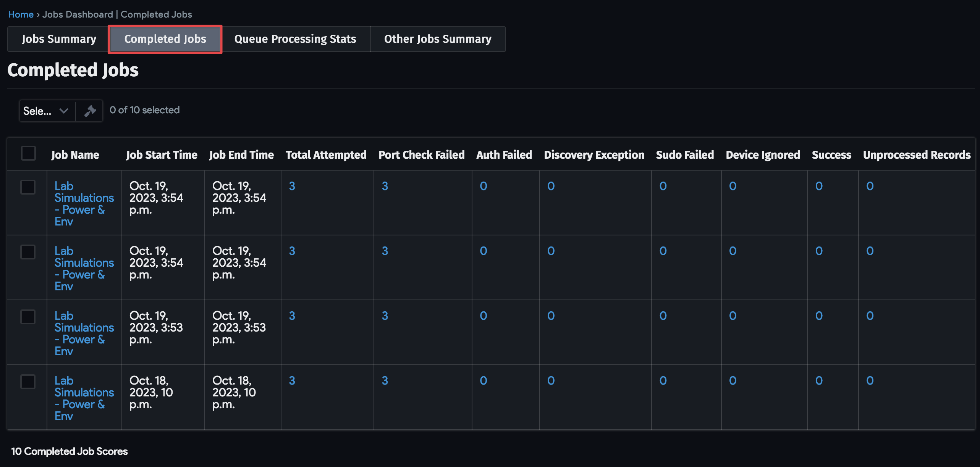Click Unprocessed Records 0 in 3:53 p.m. row
This screenshot has width=980, height=467.
click(870, 316)
